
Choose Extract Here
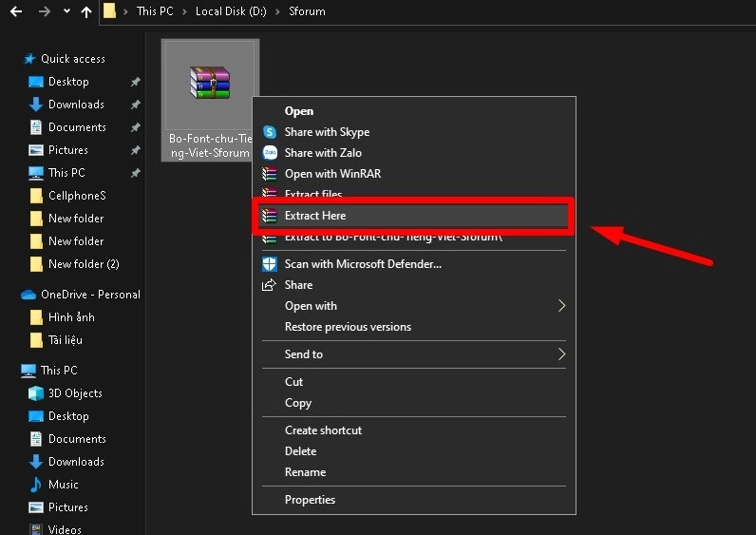pos(315,216)
